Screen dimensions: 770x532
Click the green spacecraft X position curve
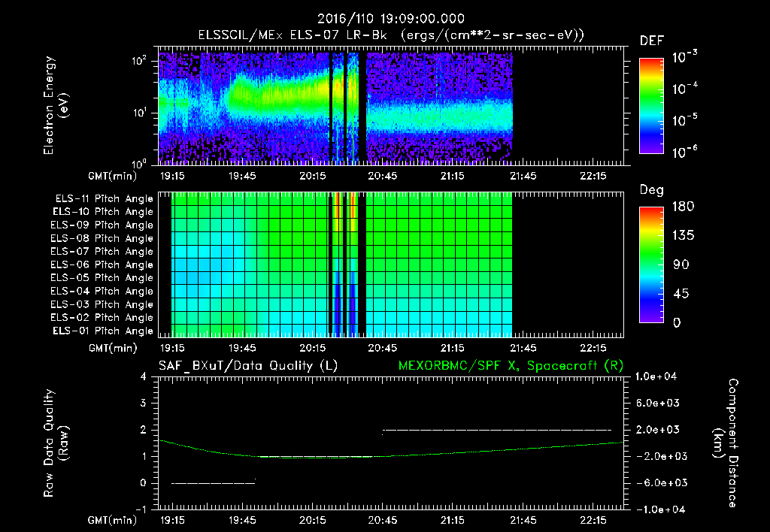[x=390, y=456]
